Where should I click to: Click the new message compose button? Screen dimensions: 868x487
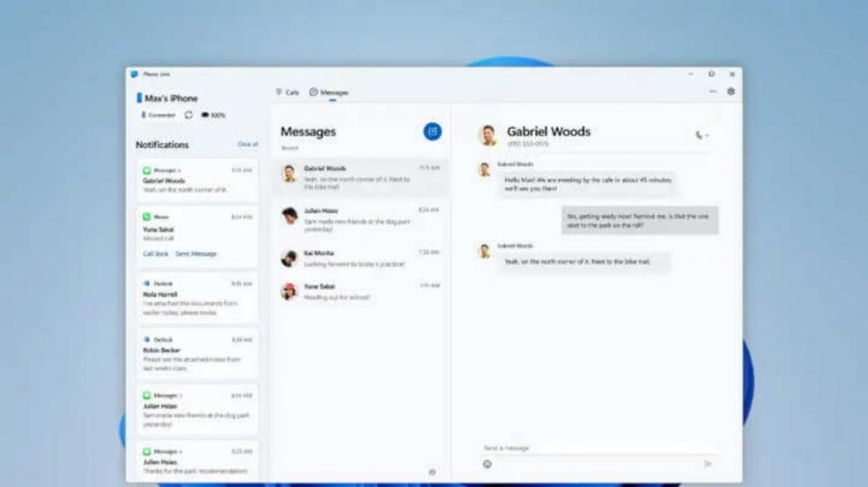pos(432,131)
